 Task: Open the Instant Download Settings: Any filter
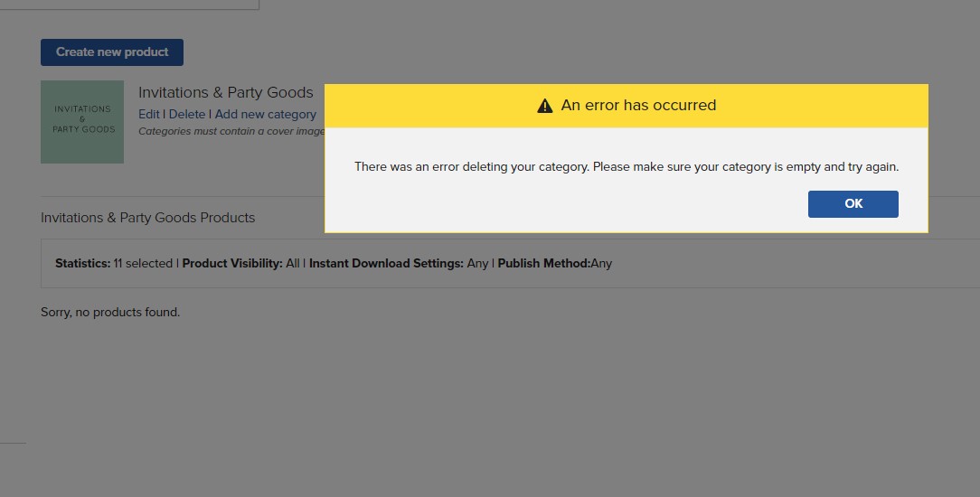(398, 264)
